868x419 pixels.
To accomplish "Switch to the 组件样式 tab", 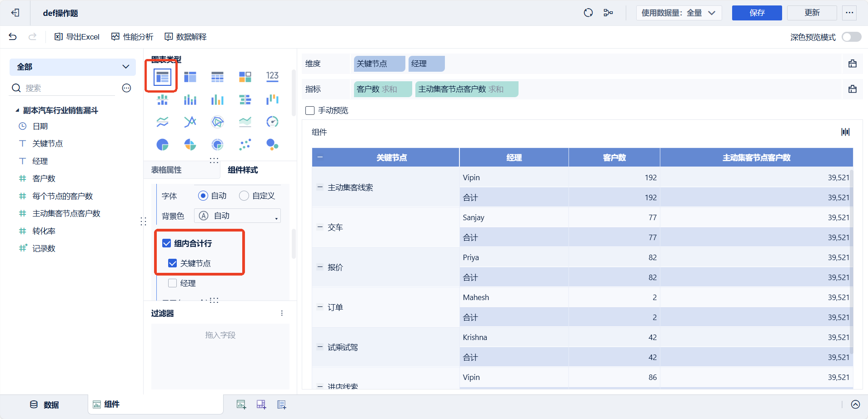I will (x=243, y=170).
